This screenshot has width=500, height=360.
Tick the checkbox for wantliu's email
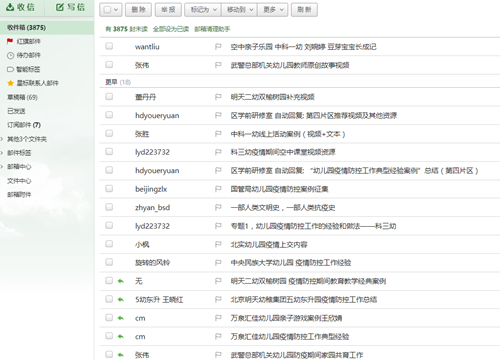coord(109,46)
